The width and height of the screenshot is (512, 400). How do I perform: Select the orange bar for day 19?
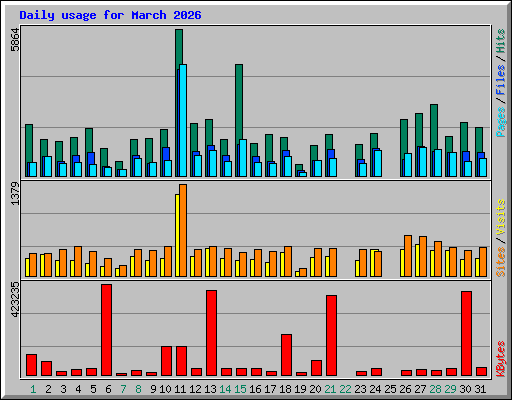tap(303, 272)
